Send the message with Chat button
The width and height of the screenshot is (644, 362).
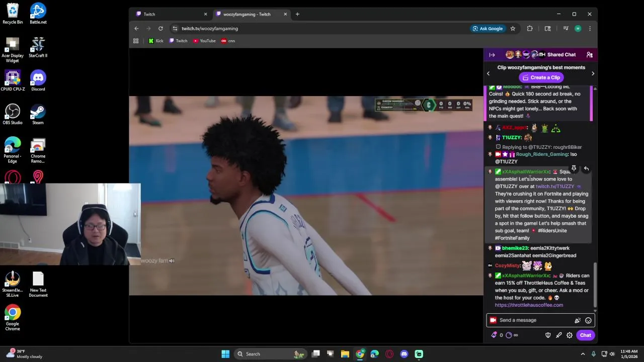pos(585,335)
